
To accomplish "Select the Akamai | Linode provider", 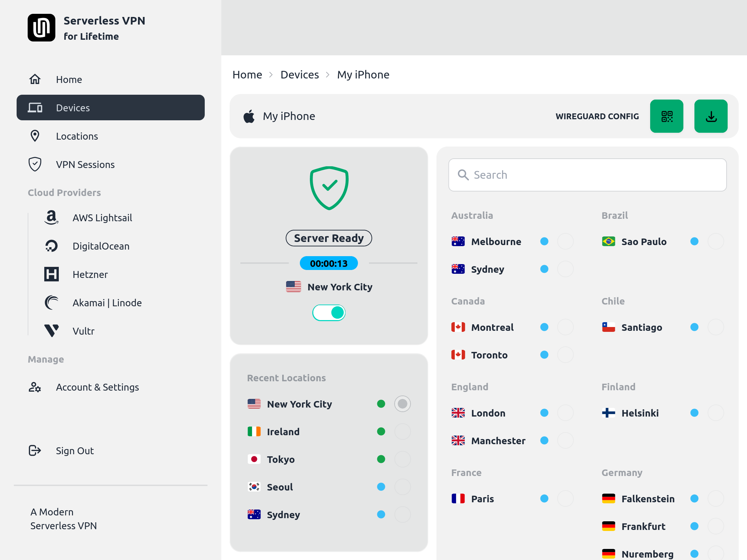I will pos(107,302).
